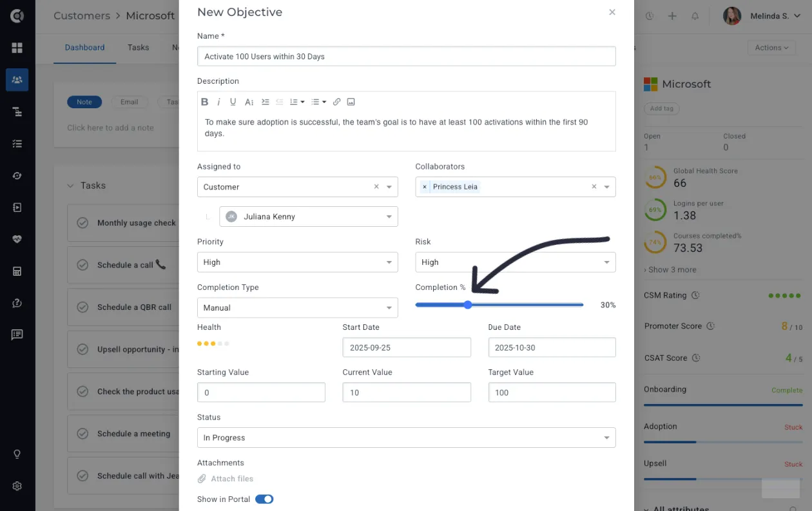Switch to the Dashboard tab
812x511 pixels.
click(x=84, y=48)
